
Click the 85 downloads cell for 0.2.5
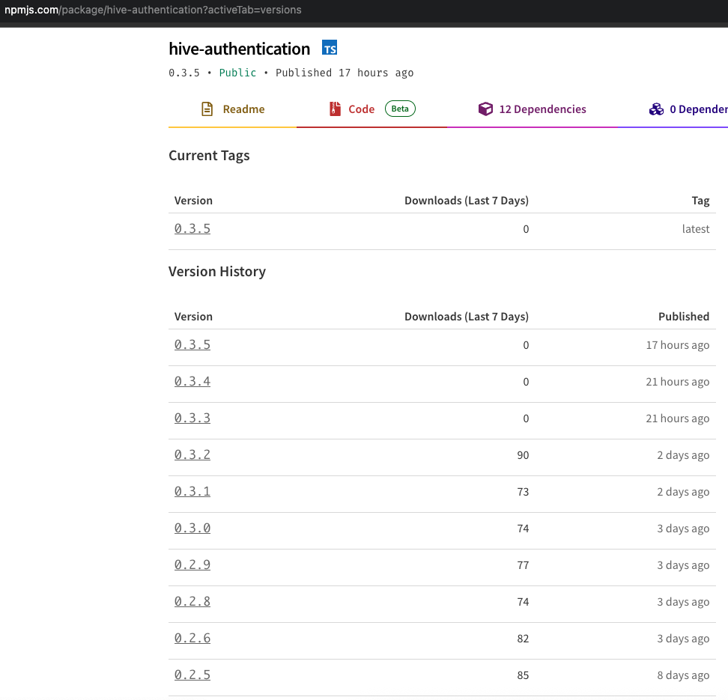point(523,675)
